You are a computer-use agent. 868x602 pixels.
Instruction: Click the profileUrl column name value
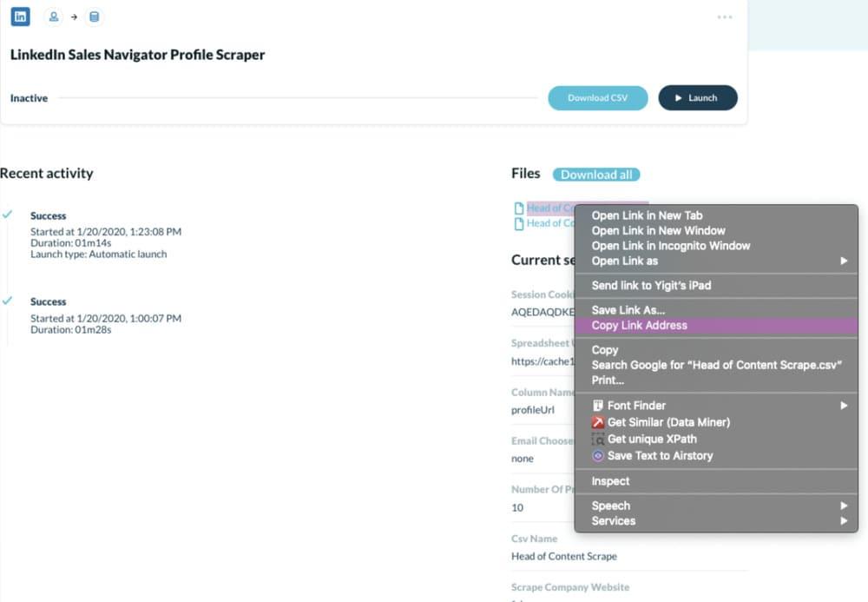tap(533, 410)
